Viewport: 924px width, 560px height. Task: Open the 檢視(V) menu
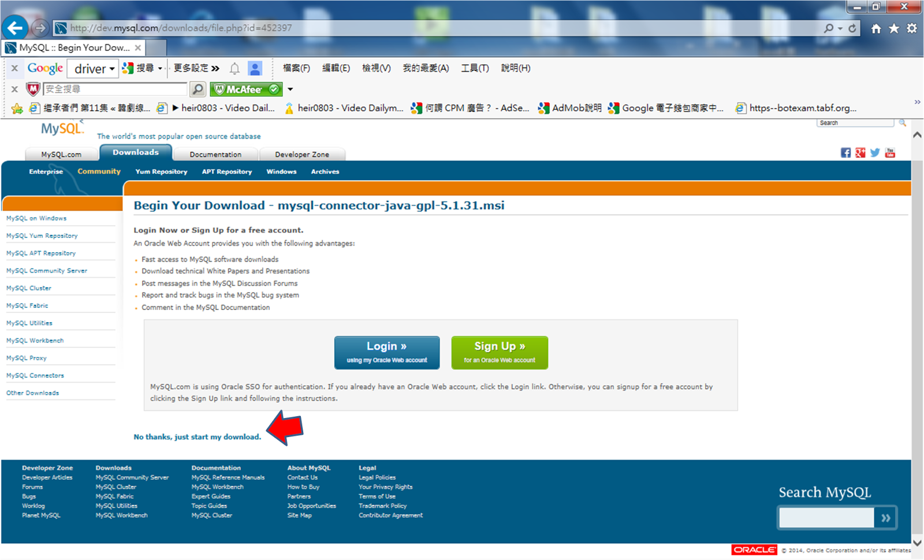[x=377, y=68]
